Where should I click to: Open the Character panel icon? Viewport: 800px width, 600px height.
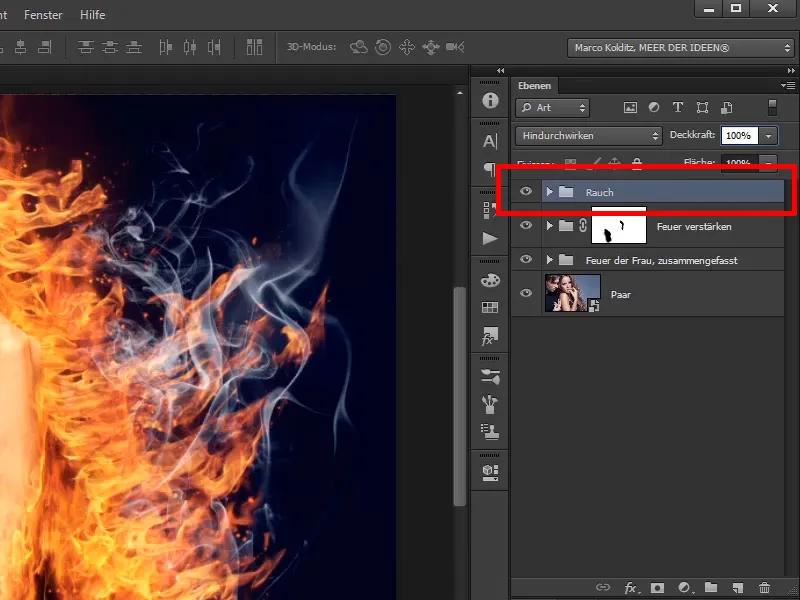point(490,141)
